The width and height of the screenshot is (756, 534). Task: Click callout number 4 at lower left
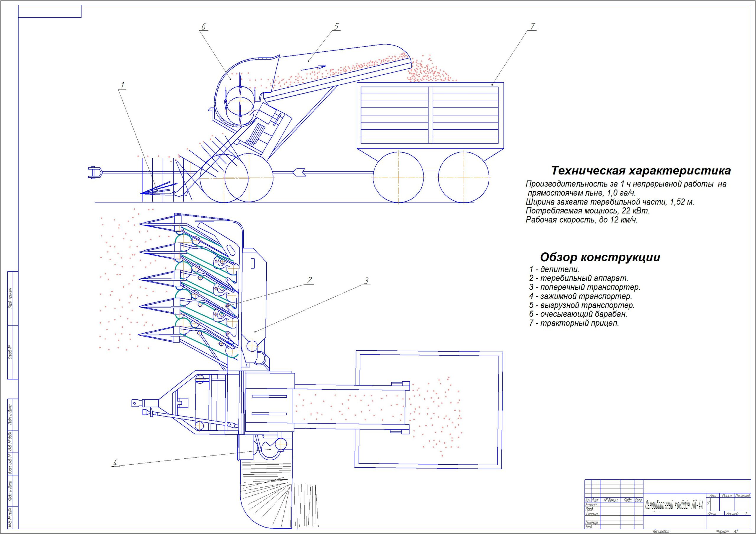[115, 463]
